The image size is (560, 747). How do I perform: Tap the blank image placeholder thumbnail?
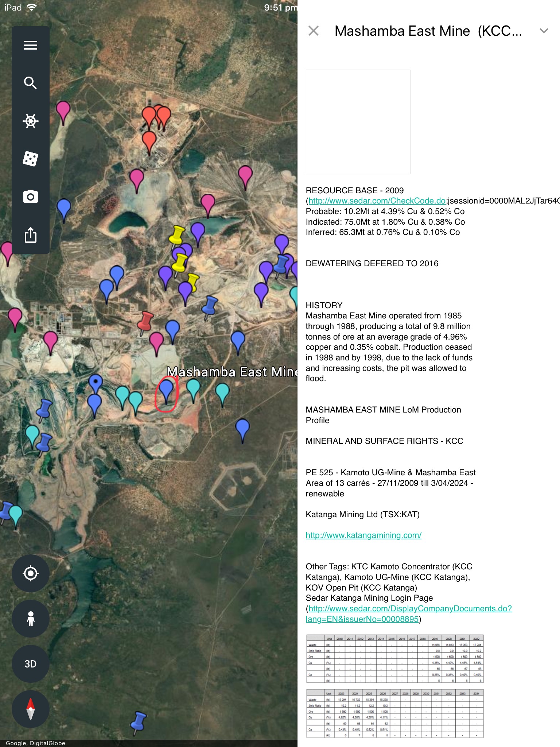pos(358,122)
